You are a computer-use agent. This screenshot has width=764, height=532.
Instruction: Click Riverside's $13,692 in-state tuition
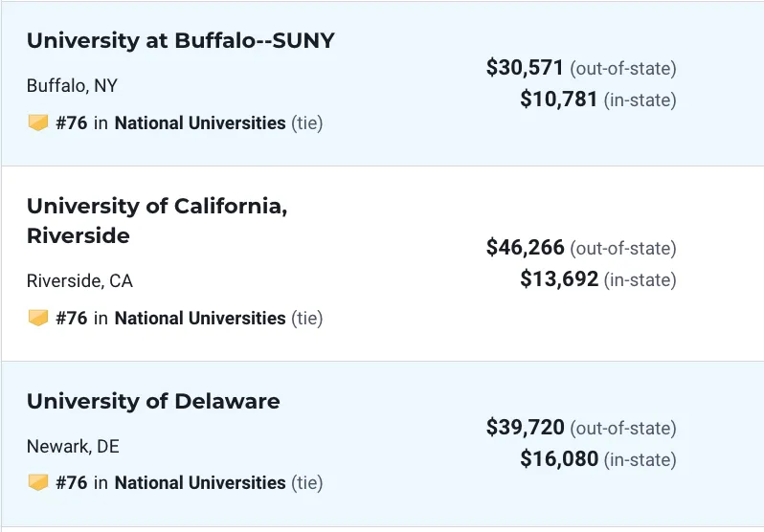tap(559, 278)
